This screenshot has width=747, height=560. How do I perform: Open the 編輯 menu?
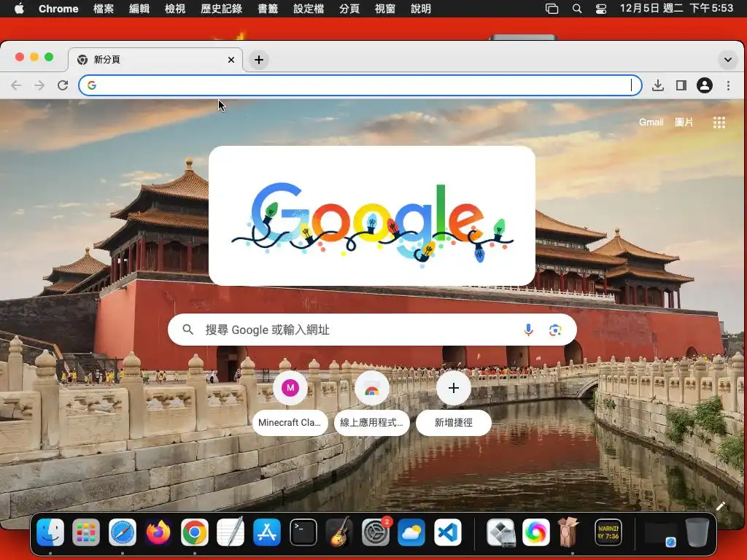(x=139, y=9)
